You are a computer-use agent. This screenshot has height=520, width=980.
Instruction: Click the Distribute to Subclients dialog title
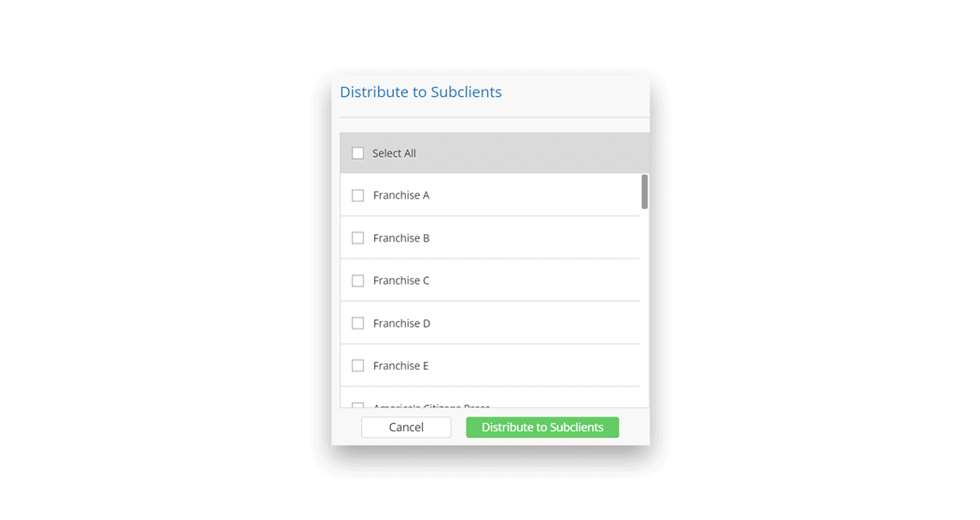click(x=421, y=92)
